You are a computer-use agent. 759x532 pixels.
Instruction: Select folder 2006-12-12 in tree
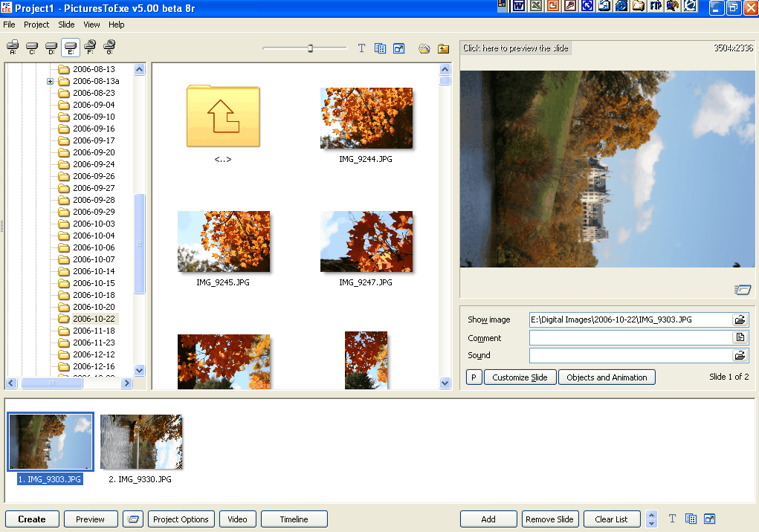(x=94, y=354)
